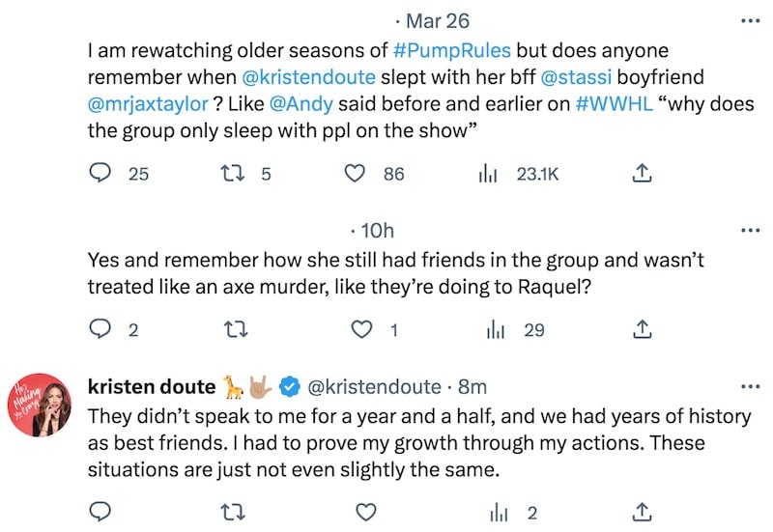The image size is (773, 532).
Task: Open more options on Mar 26 tweet
Action: pos(749,19)
